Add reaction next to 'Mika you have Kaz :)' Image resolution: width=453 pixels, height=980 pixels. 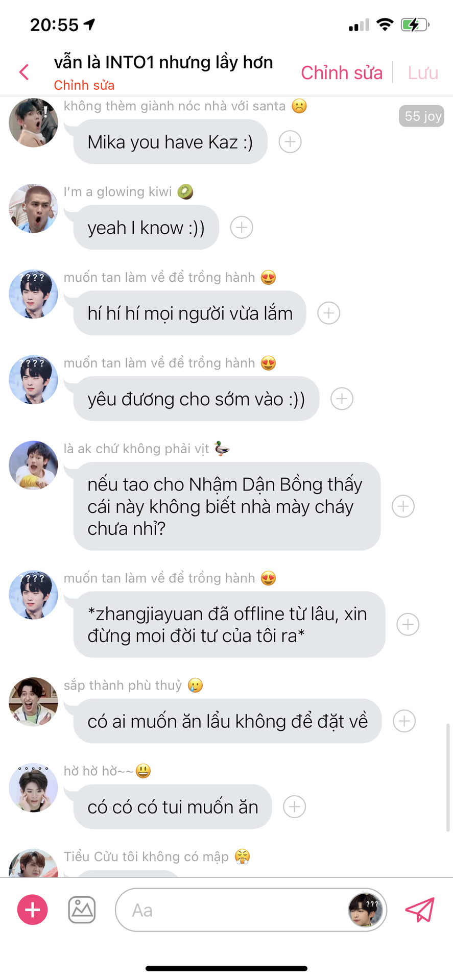click(290, 141)
